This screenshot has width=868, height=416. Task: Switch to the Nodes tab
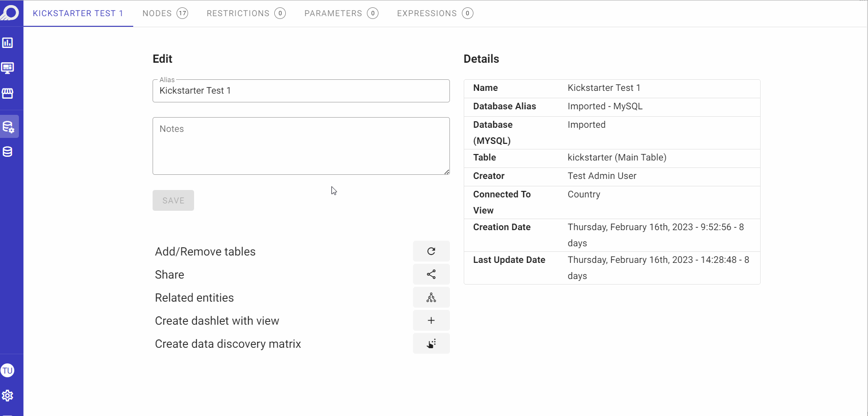pyautogui.click(x=165, y=13)
